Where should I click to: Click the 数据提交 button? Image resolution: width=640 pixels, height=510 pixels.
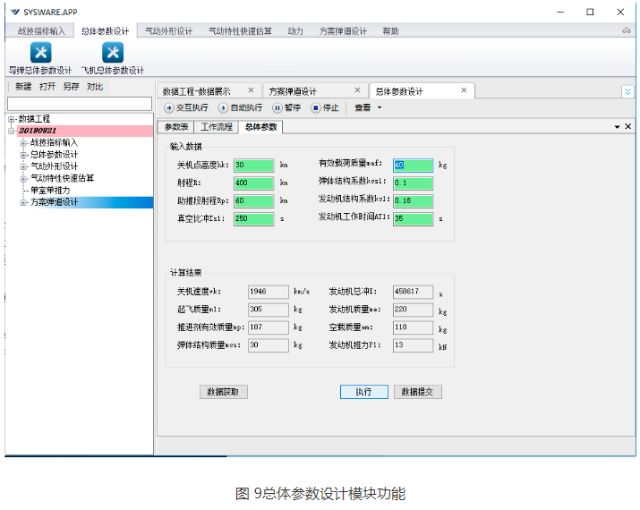pos(417,392)
